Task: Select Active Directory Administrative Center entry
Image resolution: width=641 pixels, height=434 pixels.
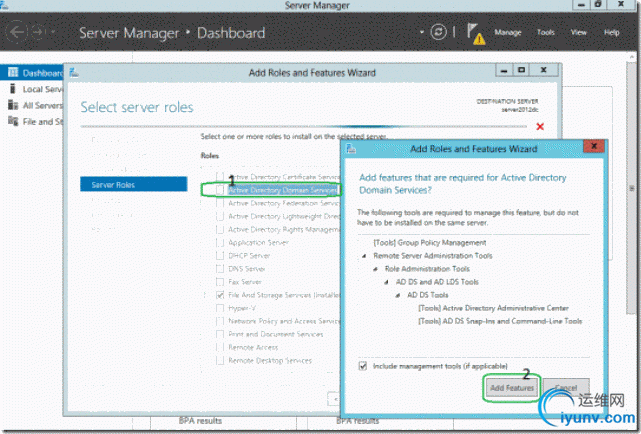Action: 493,308
